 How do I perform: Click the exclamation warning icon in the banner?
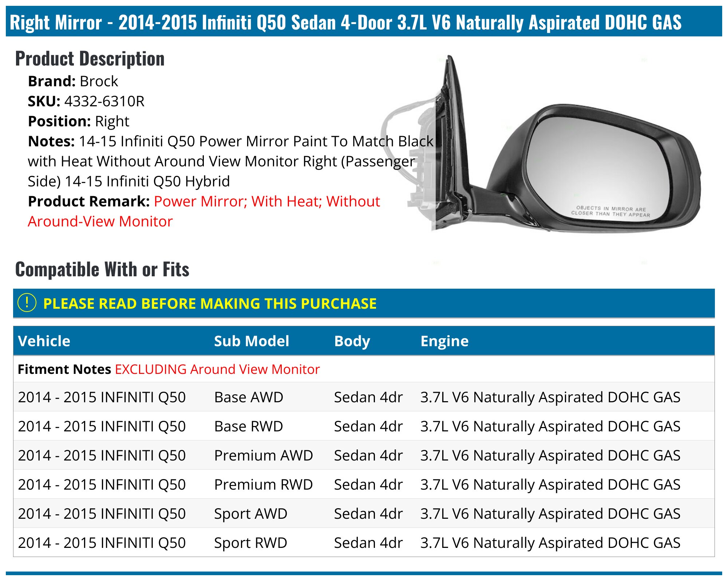pyautogui.click(x=27, y=303)
